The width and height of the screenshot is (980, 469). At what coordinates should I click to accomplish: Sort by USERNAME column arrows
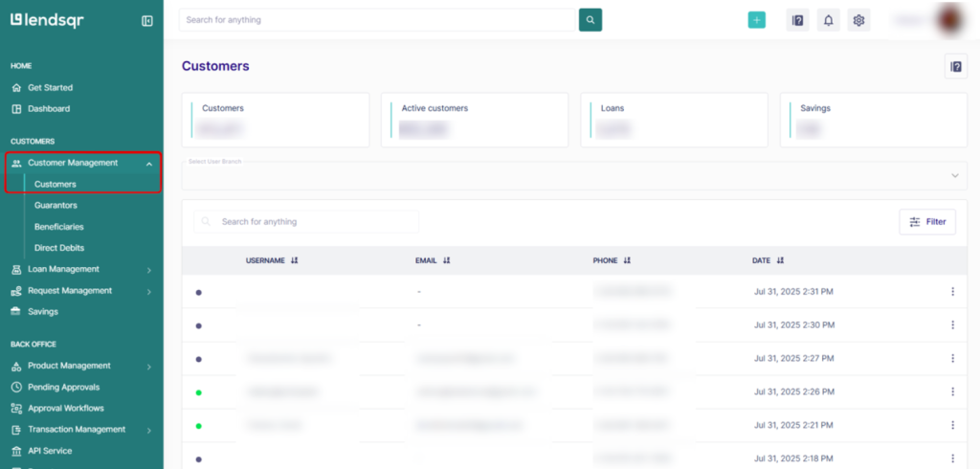click(295, 260)
